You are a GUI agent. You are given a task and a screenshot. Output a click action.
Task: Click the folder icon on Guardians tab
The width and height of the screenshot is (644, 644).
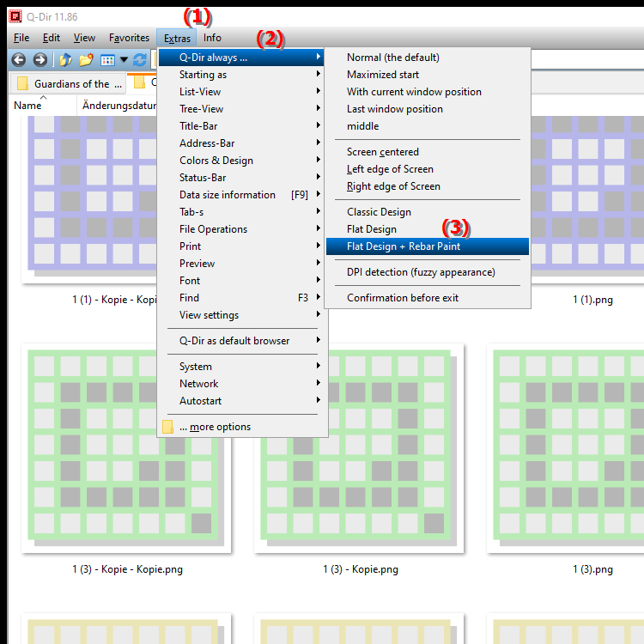[x=22, y=83]
